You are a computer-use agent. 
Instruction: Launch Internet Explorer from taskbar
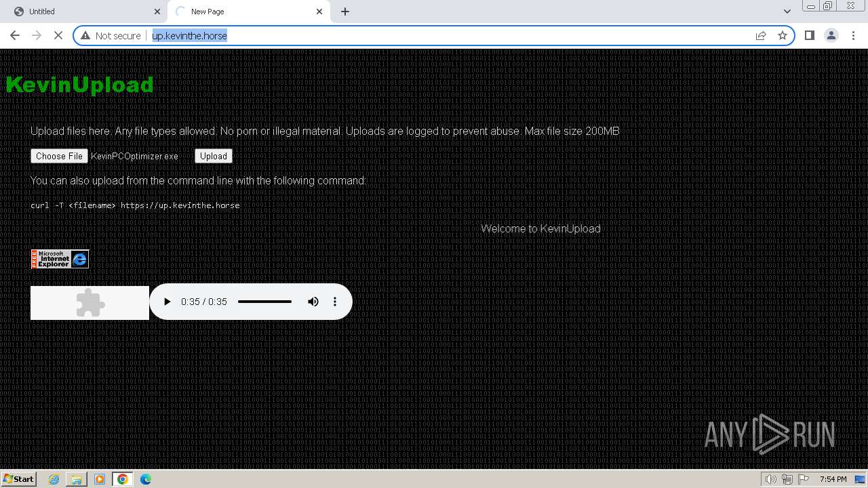coord(54,479)
